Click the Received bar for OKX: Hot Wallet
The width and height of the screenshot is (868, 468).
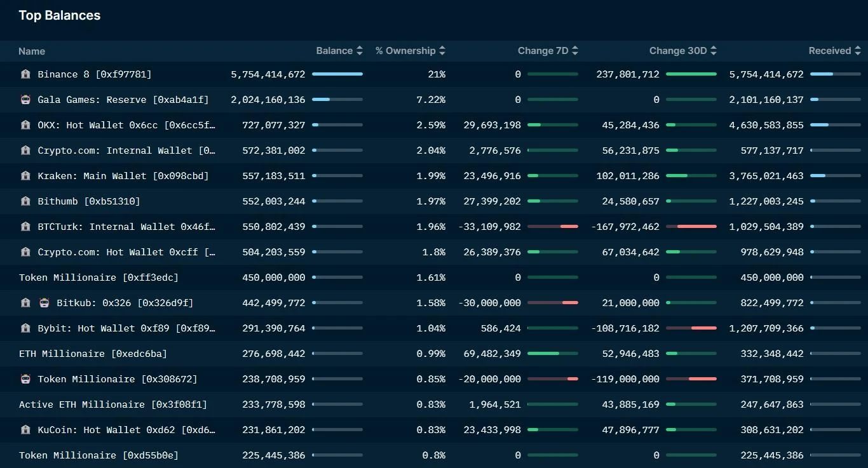[836, 125]
